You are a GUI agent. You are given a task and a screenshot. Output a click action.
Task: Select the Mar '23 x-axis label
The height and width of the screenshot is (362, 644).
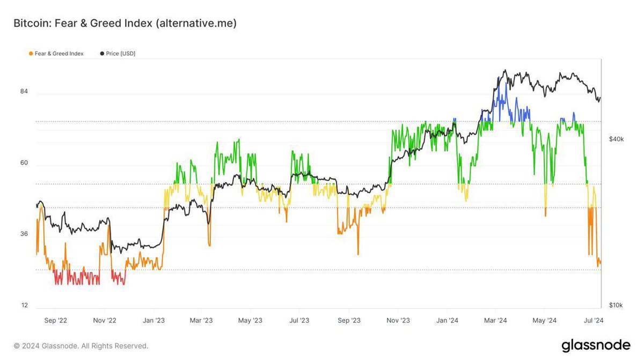201,321
